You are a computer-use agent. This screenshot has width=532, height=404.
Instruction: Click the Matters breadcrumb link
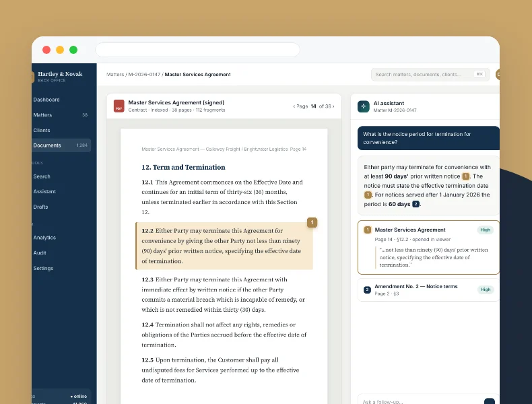tap(115, 74)
